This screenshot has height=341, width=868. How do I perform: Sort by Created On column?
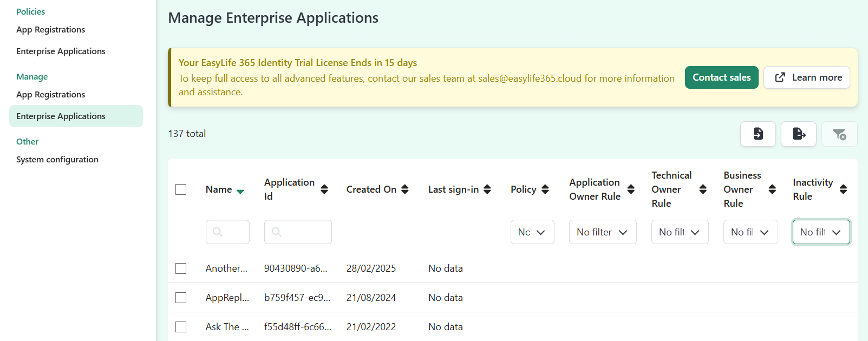[x=405, y=189]
